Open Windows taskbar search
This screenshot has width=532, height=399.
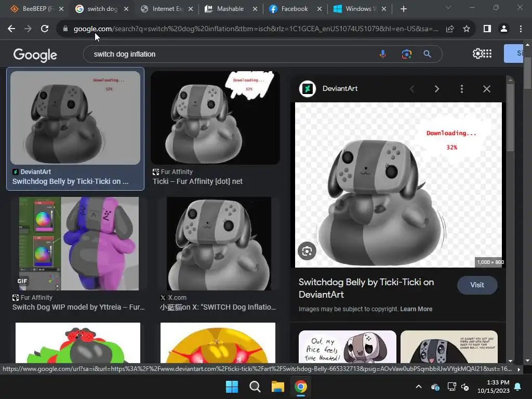click(x=255, y=387)
